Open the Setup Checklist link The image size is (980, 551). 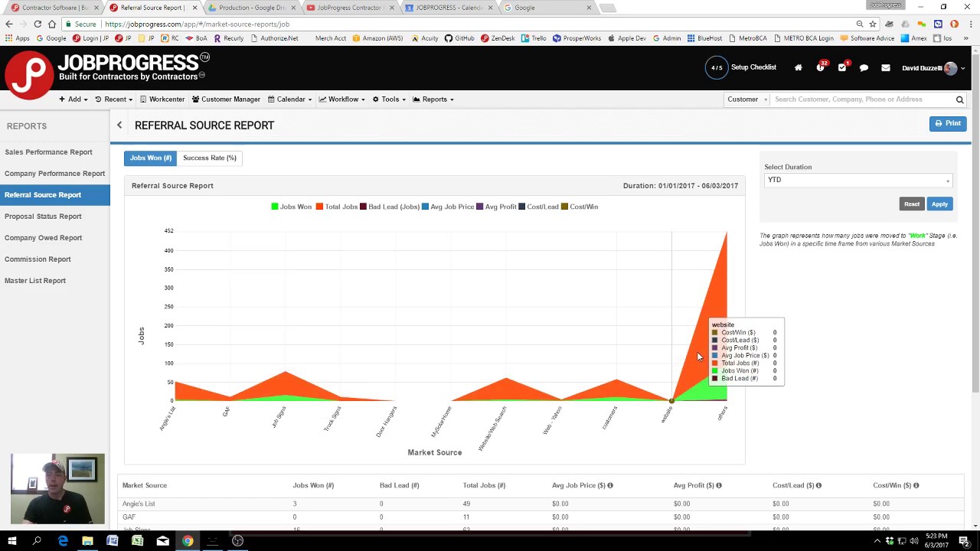coord(753,67)
